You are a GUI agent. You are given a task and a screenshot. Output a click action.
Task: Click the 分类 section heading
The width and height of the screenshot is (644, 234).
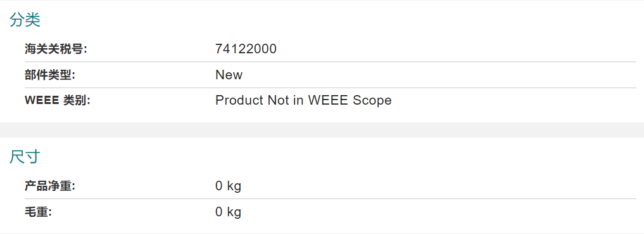click(25, 20)
